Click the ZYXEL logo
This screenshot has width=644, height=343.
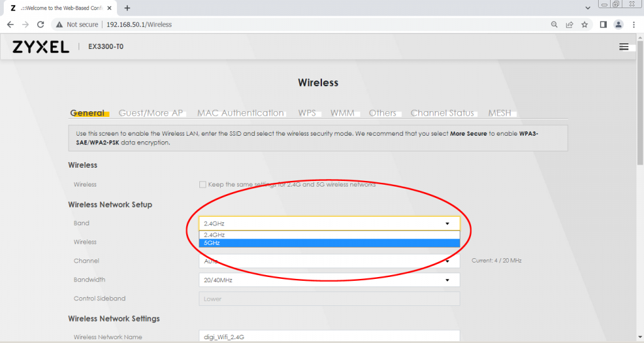coord(41,47)
